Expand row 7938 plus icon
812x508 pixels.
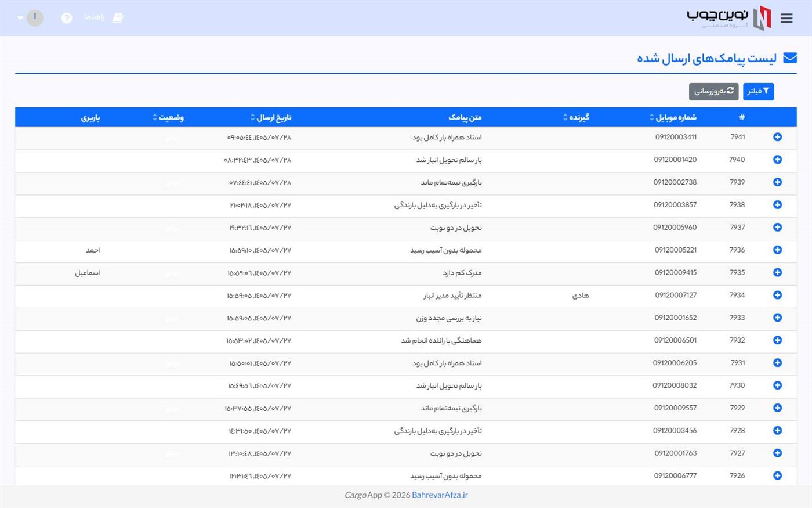point(777,205)
